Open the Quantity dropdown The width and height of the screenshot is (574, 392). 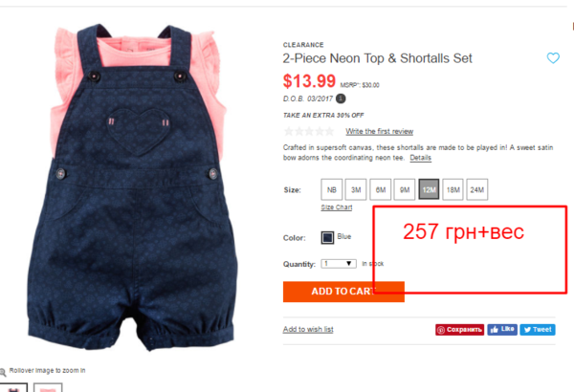[x=339, y=264]
